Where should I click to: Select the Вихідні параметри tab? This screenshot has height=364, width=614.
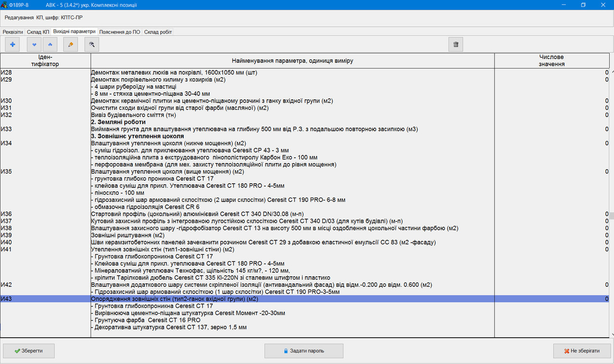[x=74, y=31]
